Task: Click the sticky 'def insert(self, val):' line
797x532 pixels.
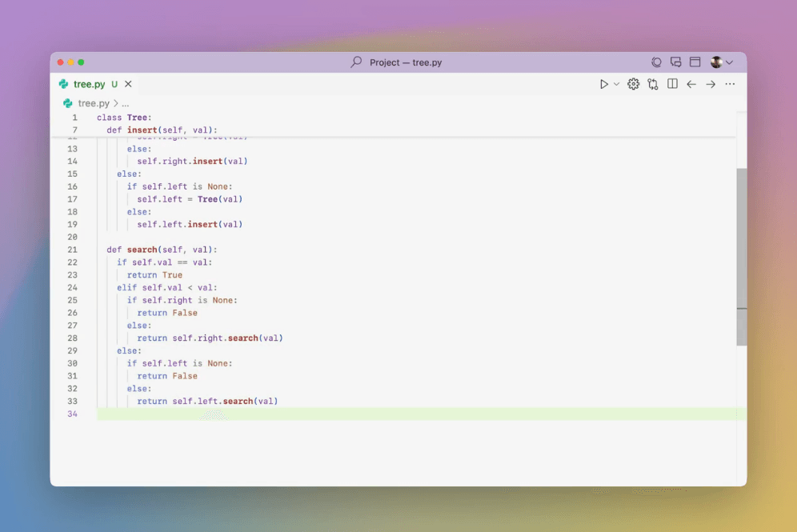Action: 162,130
